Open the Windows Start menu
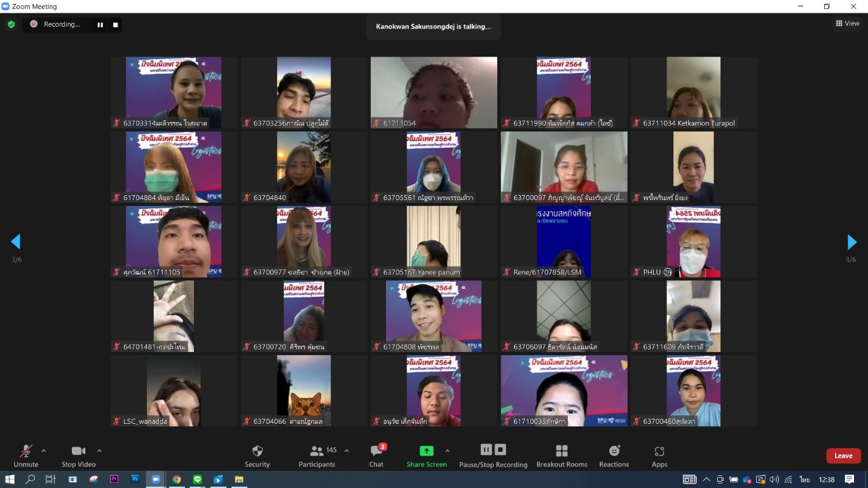Viewport: 868px width, 488px height. (x=10, y=479)
